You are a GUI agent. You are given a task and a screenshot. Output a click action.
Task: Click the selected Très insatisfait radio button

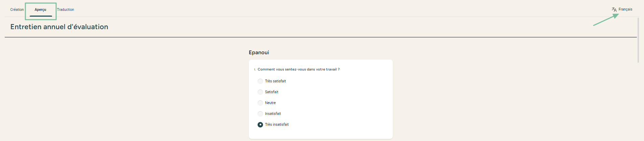coord(260,125)
